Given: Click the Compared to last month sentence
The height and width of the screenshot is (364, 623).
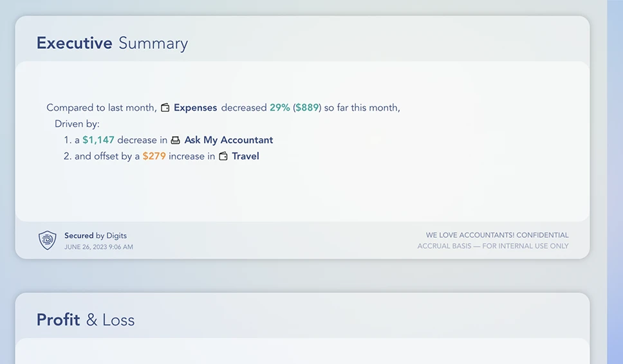Looking at the screenshot, I should click(x=223, y=107).
